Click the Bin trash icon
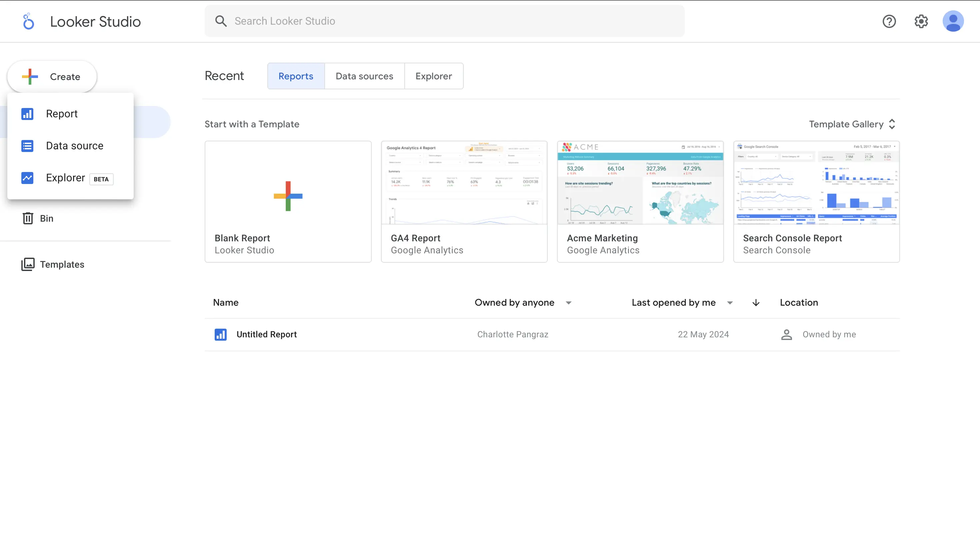This screenshot has width=980, height=560. (28, 218)
